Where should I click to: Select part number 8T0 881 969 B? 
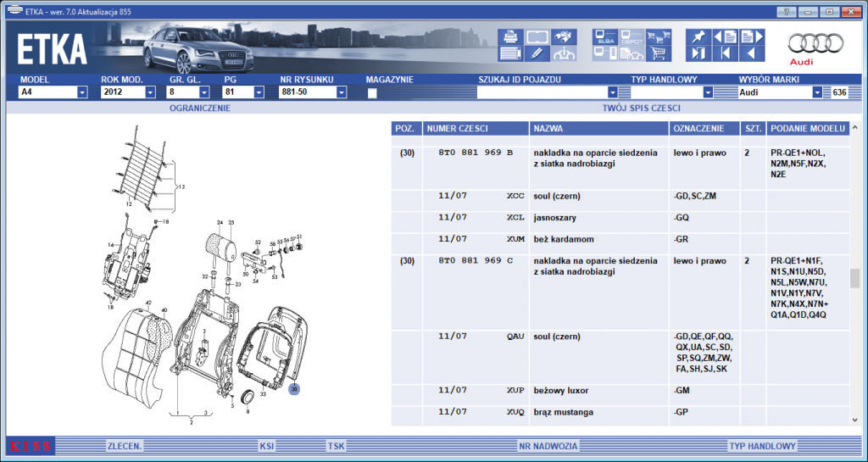tap(476, 153)
